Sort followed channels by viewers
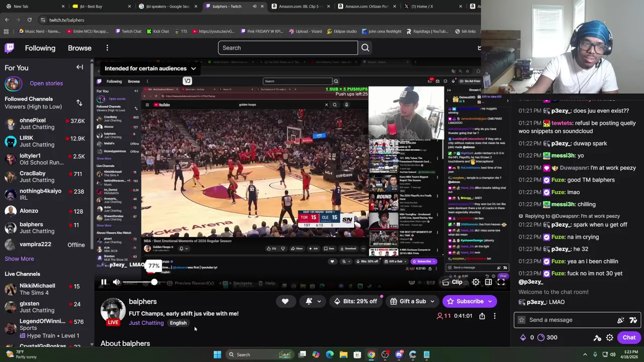 (x=79, y=103)
